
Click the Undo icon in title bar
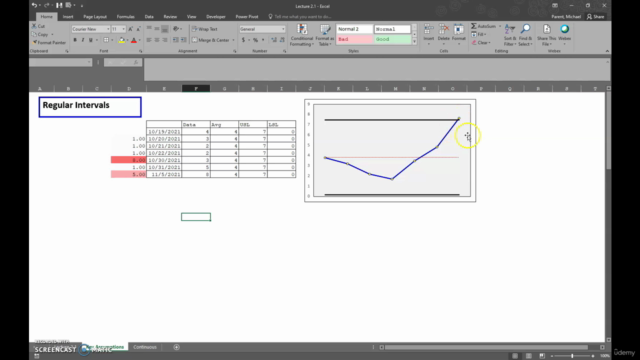[x=34, y=5]
